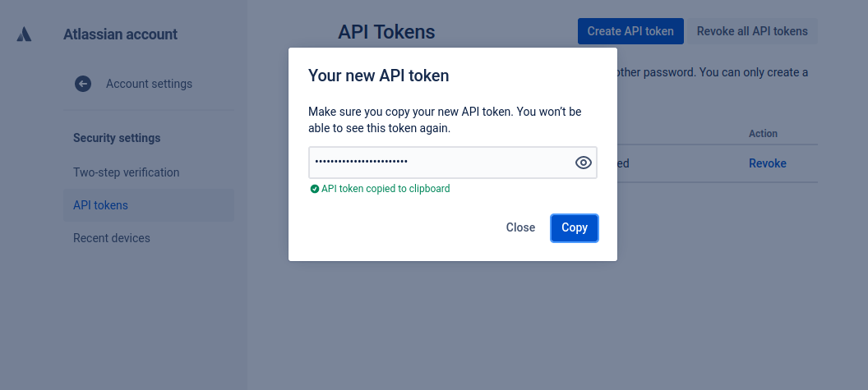
Task: Reveal the hidden token with the eye icon
Action: [x=584, y=163]
